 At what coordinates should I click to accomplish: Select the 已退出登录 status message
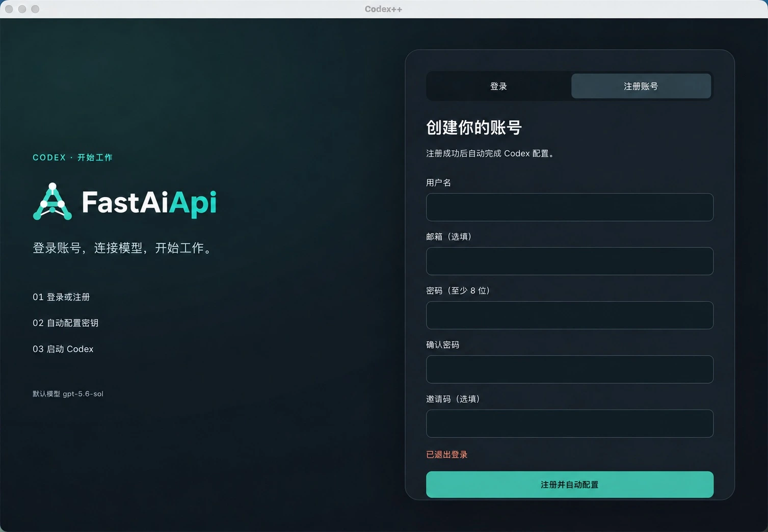point(447,455)
